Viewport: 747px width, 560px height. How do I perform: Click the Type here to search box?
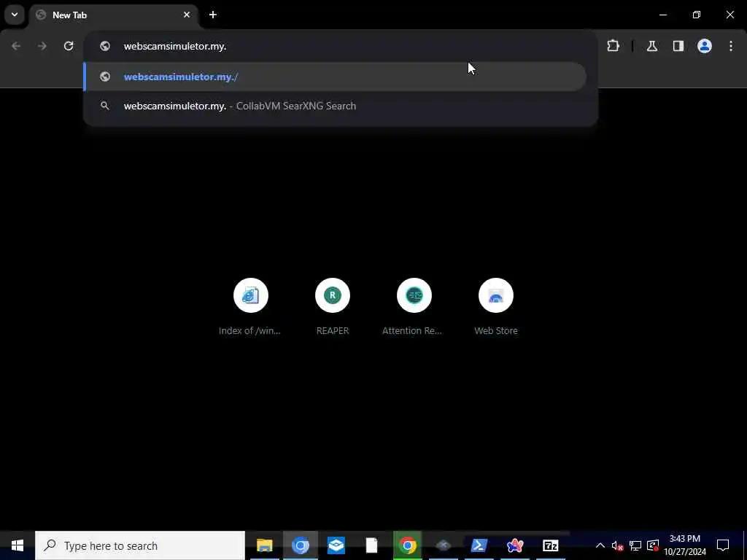(140, 545)
